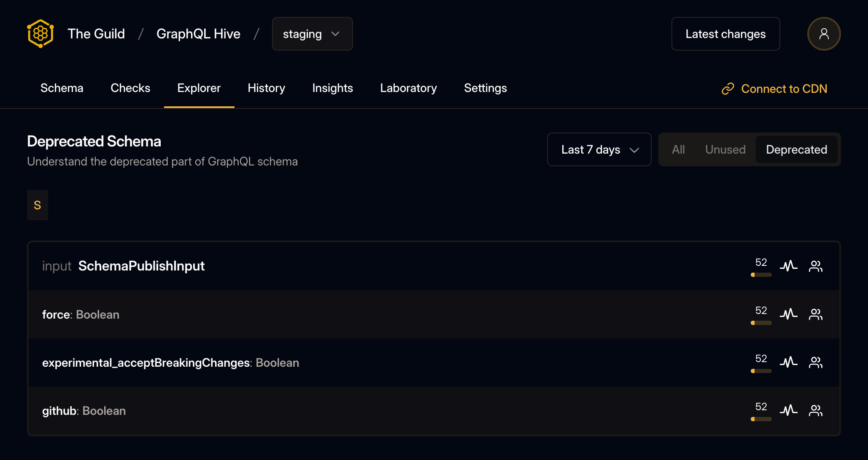Select the Deprecated filter

coord(797,149)
